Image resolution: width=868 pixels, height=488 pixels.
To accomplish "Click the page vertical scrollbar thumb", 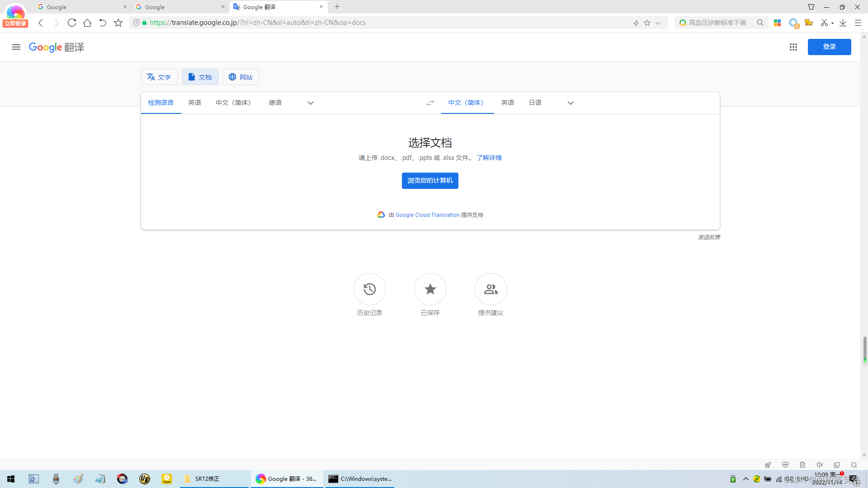I will click(864, 348).
